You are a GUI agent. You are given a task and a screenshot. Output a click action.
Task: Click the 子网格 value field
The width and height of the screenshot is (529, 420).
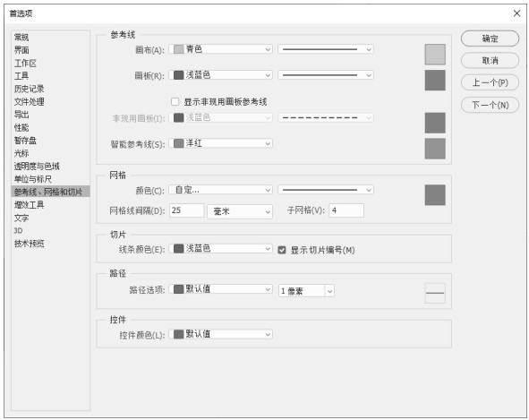[346, 210]
